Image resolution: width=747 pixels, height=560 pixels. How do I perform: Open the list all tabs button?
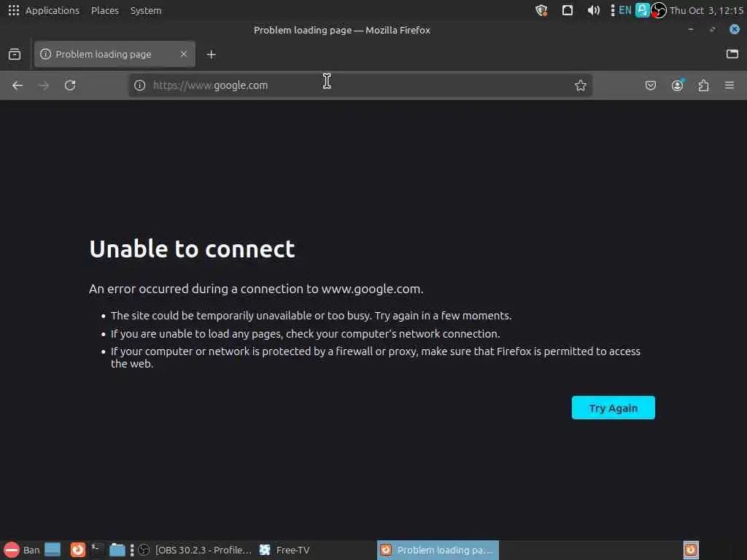732,54
